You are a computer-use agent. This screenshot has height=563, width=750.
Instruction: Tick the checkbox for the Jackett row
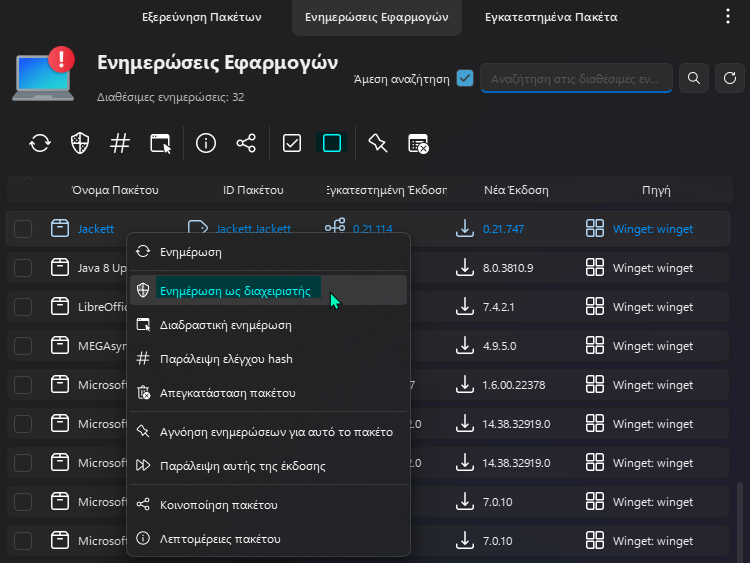pyautogui.click(x=23, y=229)
